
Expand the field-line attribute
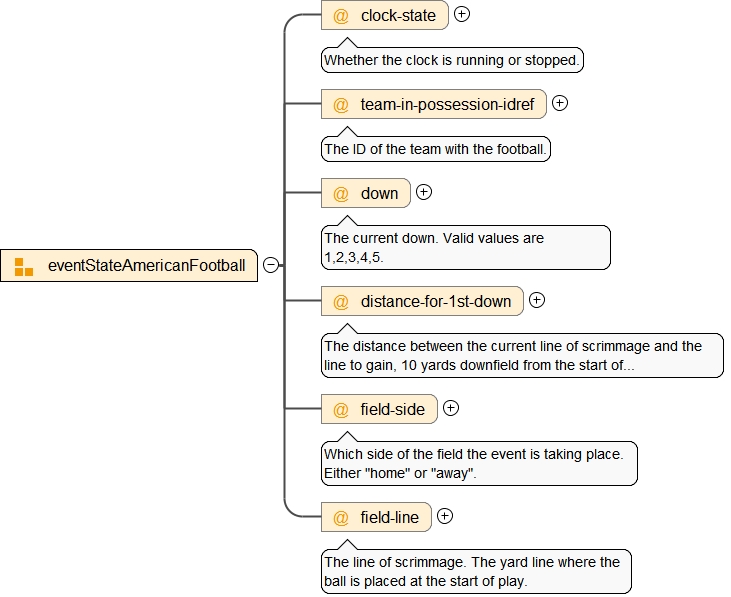pyautogui.click(x=445, y=516)
